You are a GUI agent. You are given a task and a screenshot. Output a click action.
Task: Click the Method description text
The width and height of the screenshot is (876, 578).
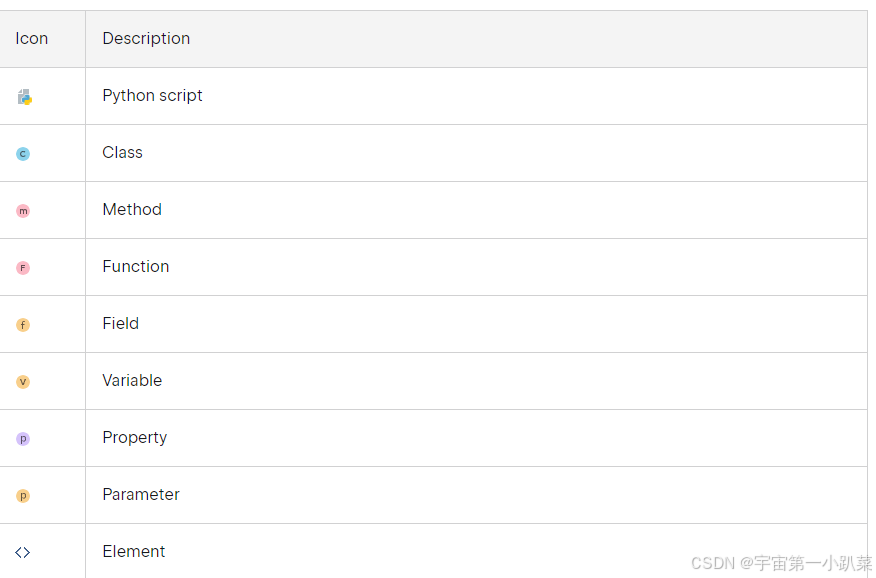pyautogui.click(x=132, y=209)
